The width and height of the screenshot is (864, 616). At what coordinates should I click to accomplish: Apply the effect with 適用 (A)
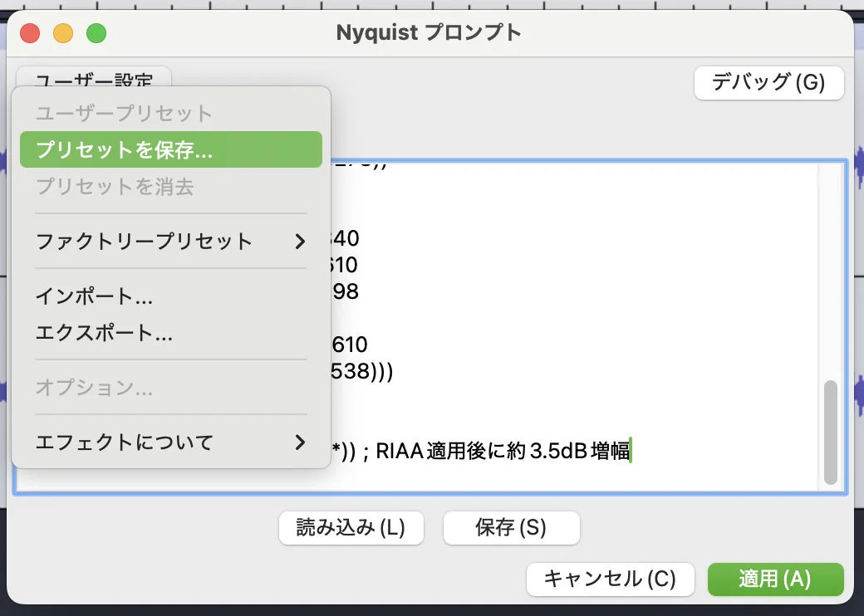coord(775,579)
